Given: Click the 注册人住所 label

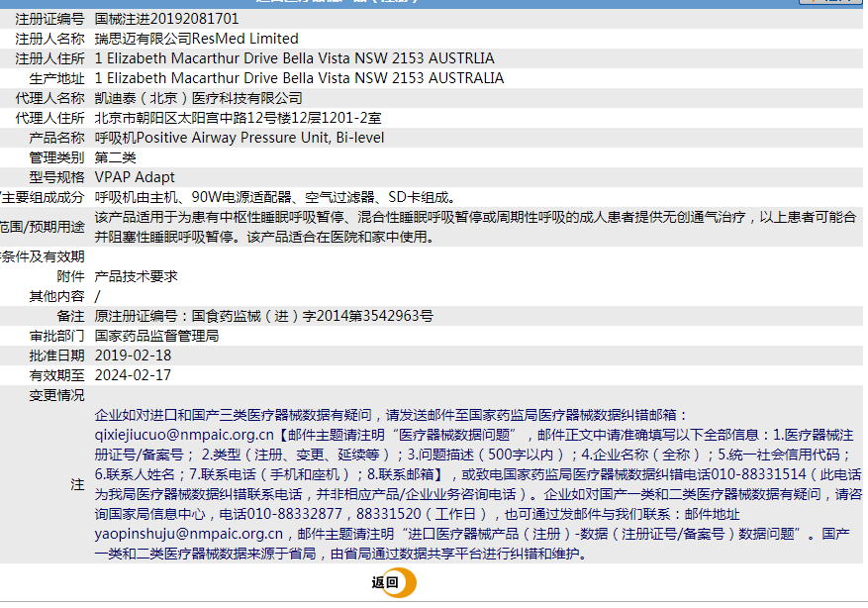Looking at the screenshot, I should click(x=49, y=58).
